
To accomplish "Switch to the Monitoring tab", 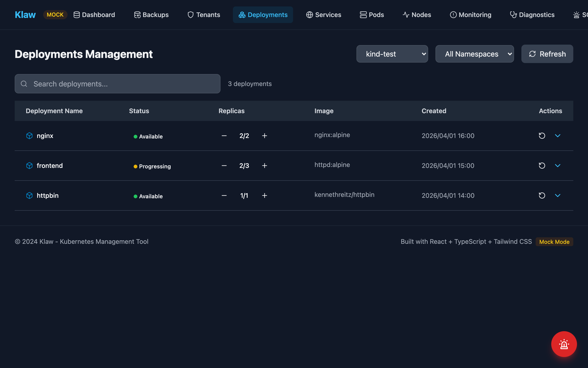I will tap(470, 15).
